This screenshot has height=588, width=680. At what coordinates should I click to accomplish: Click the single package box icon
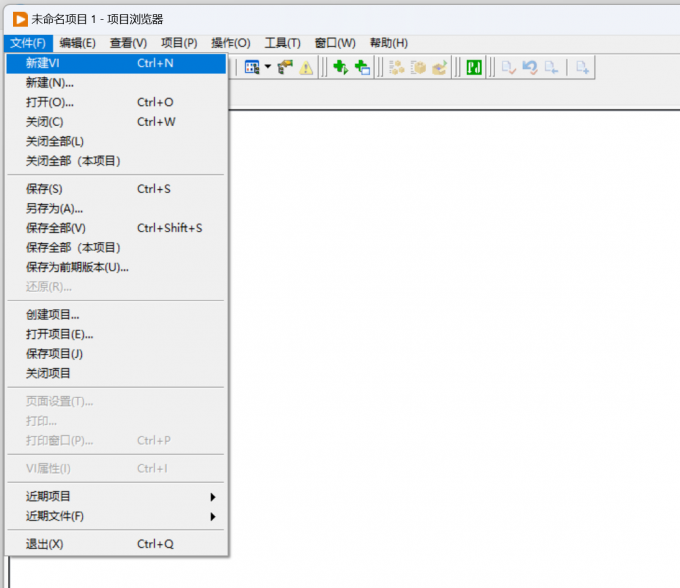(x=418, y=68)
